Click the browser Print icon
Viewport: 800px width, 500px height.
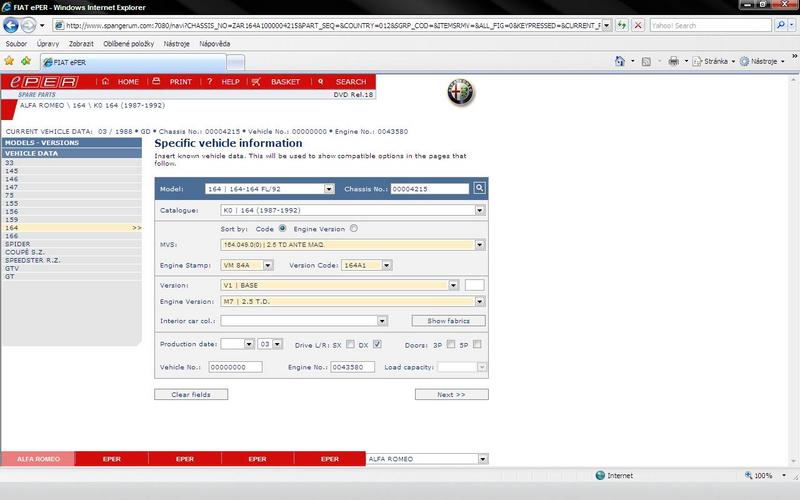pyautogui.click(x=673, y=61)
